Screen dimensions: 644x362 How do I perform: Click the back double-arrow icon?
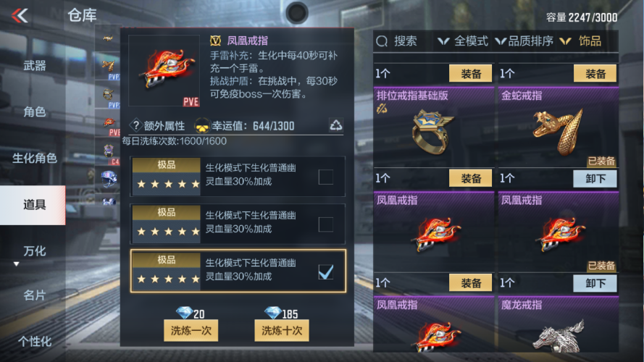click(x=20, y=16)
